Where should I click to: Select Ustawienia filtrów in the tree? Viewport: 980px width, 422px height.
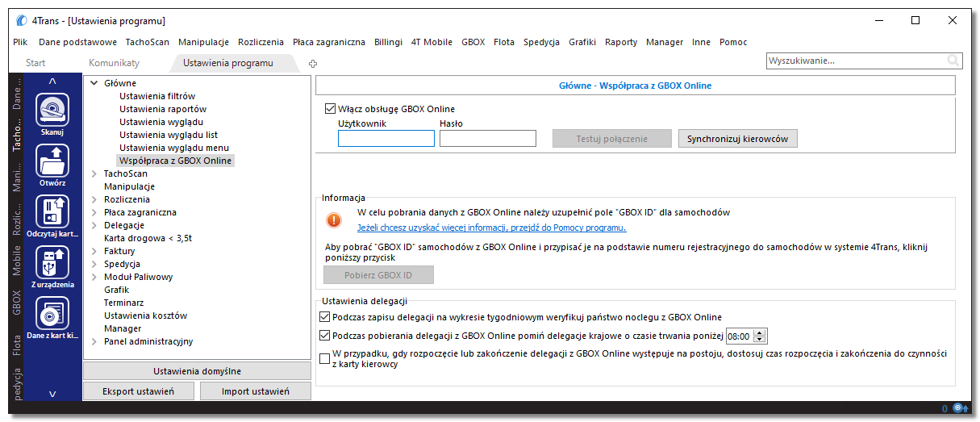click(157, 96)
